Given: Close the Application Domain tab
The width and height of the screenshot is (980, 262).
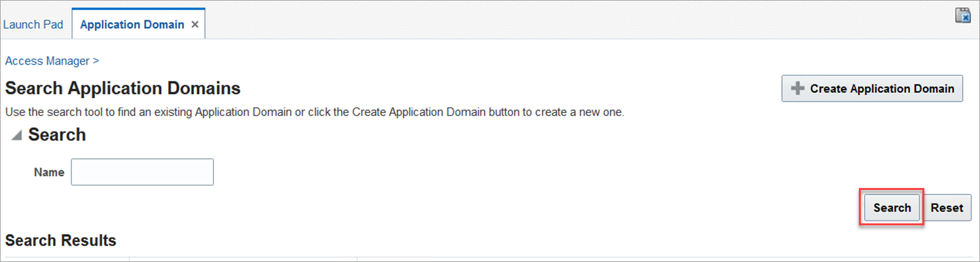Looking at the screenshot, I should click(194, 25).
